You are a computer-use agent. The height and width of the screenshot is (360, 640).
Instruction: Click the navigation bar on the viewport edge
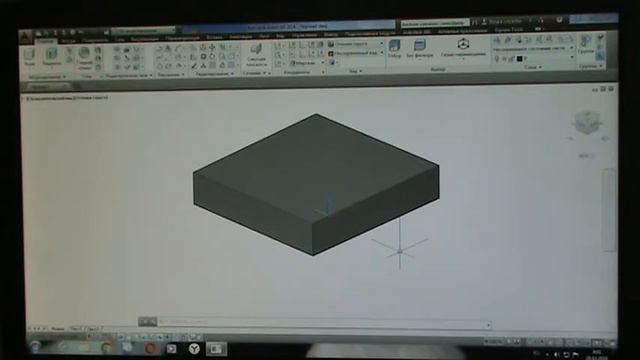(610, 210)
